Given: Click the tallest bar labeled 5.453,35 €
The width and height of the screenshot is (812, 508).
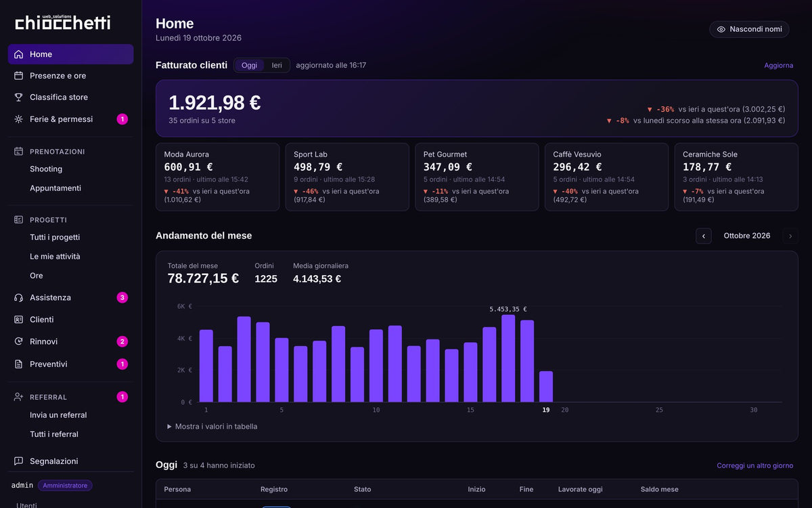Looking at the screenshot, I should [508, 358].
